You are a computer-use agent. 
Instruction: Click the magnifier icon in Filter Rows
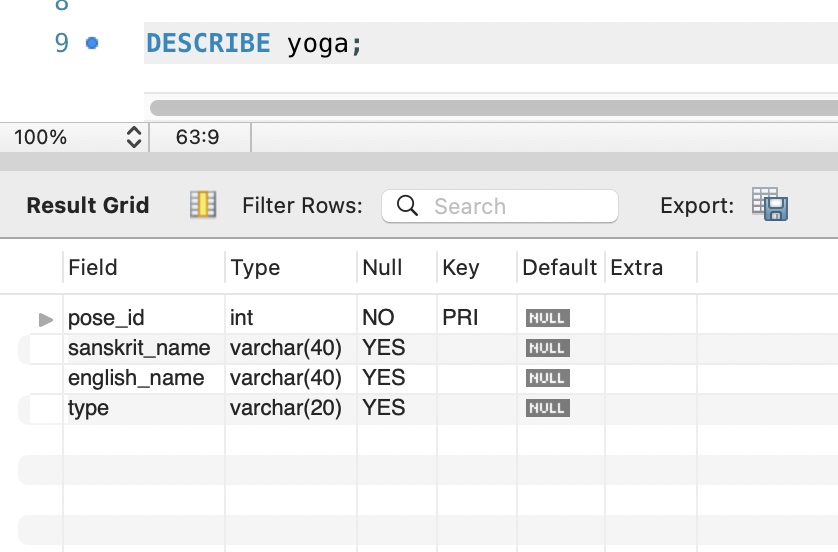pyautogui.click(x=407, y=206)
